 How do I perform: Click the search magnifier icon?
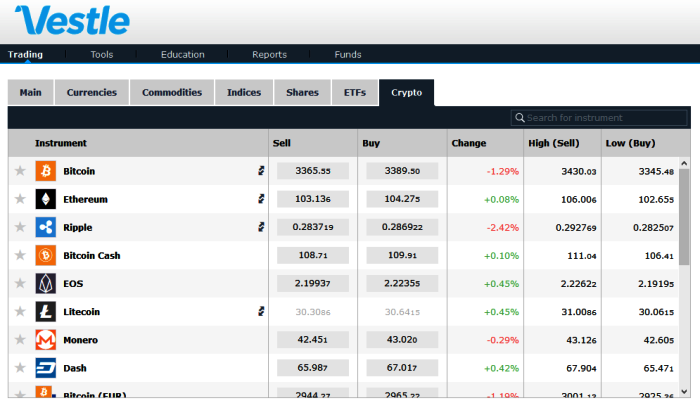coord(520,118)
